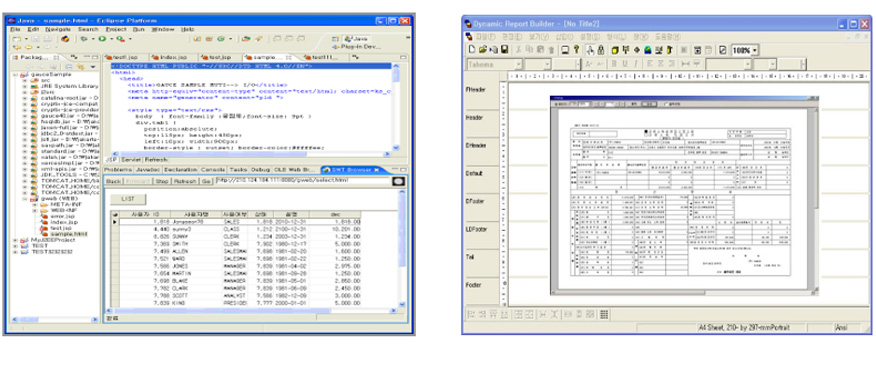Click the grid icon in bottom alignment toolbar

604,314
